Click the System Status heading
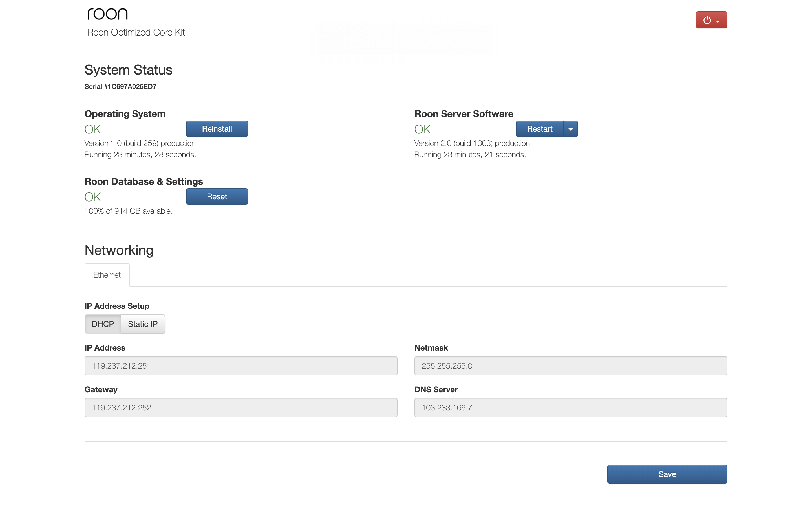 (x=129, y=70)
